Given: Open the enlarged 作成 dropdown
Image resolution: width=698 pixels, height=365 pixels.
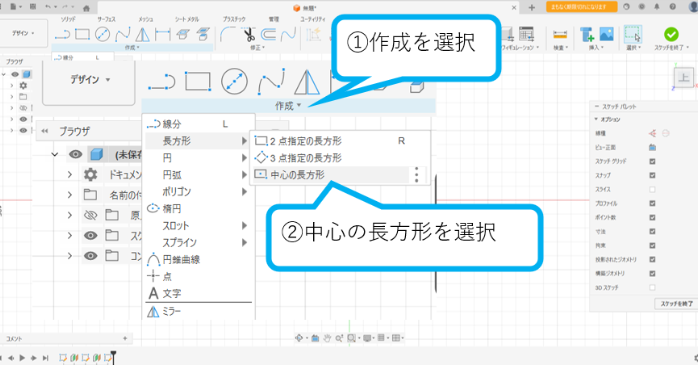Looking at the screenshot, I should pyautogui.click(x=288, y=106).
